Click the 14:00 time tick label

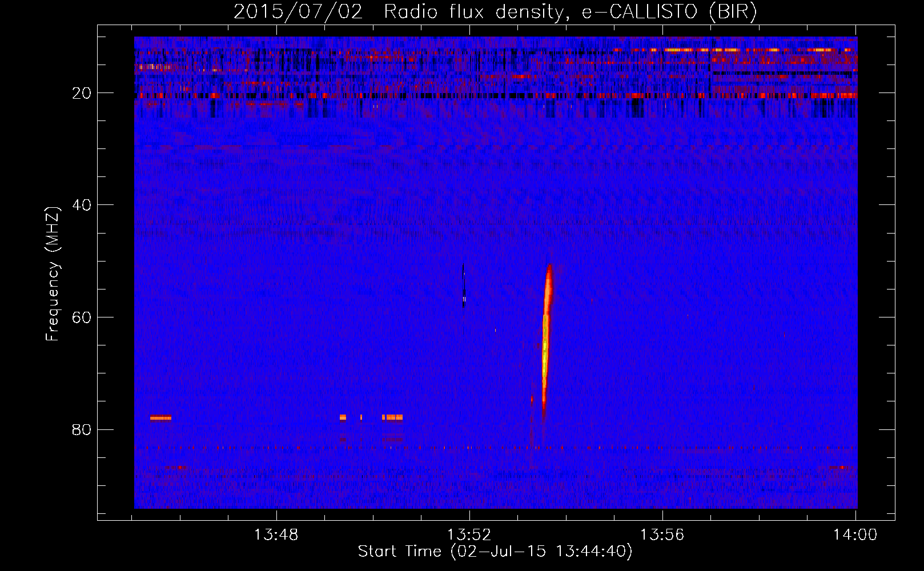point(855,534)
